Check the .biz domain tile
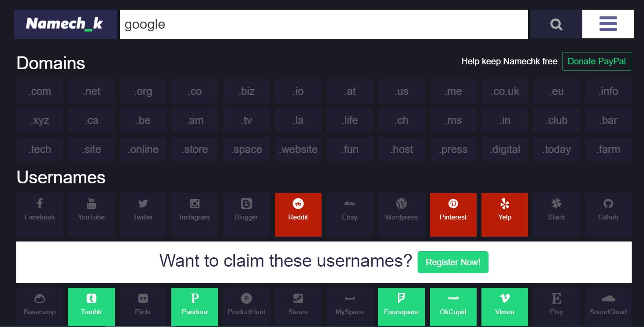This screenshot has width=644, height=327. click(246, 91)
